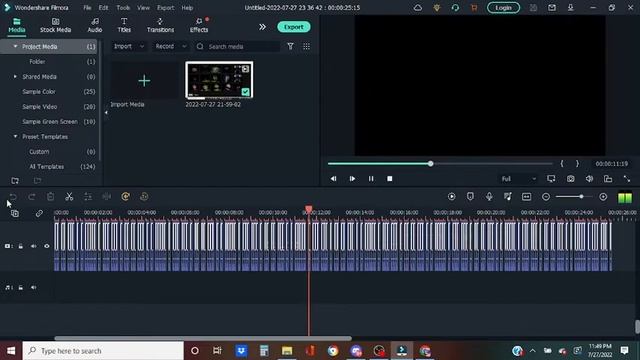Click the red playhead marker on timeline
This screenshot has width=640, height=360.
(x=309, y=210)
